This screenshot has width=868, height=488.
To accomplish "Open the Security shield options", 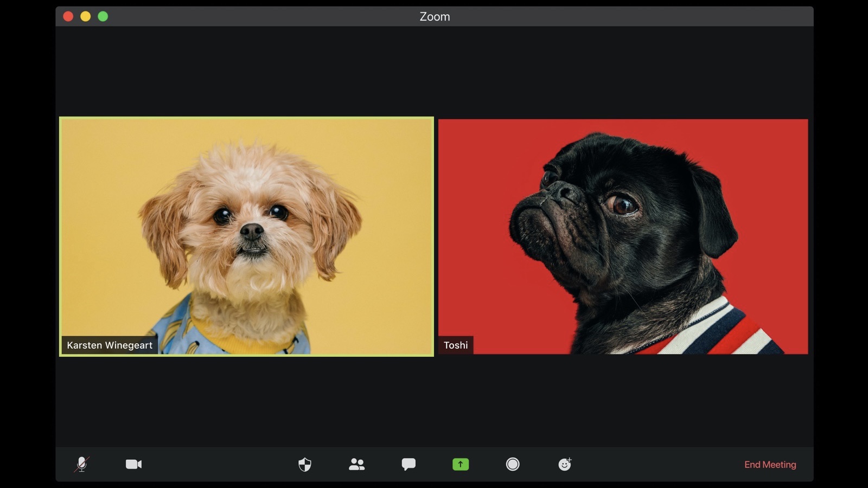I will tap(305, 464).
